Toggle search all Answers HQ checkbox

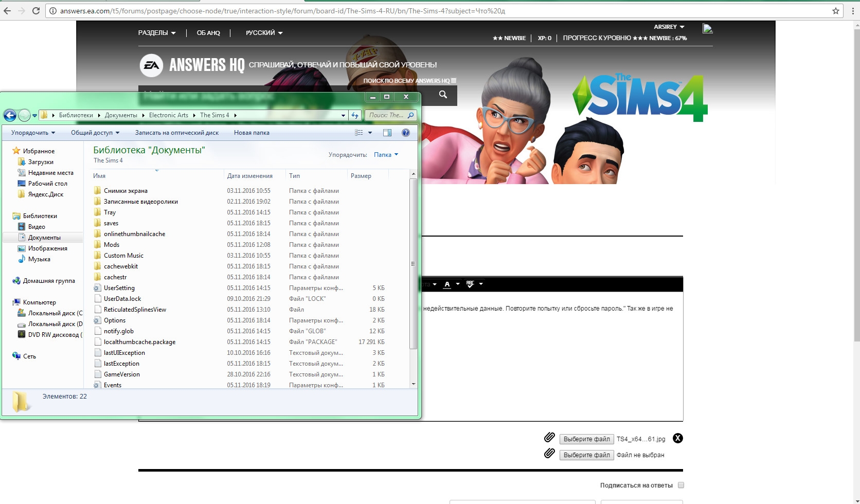click(x=454, y=81)
